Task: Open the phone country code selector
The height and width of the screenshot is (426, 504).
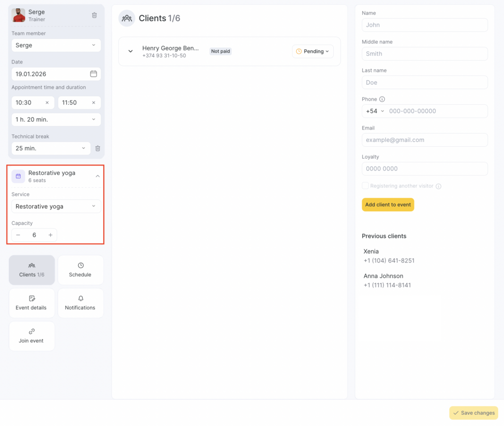Action: (x=375, y=111)
